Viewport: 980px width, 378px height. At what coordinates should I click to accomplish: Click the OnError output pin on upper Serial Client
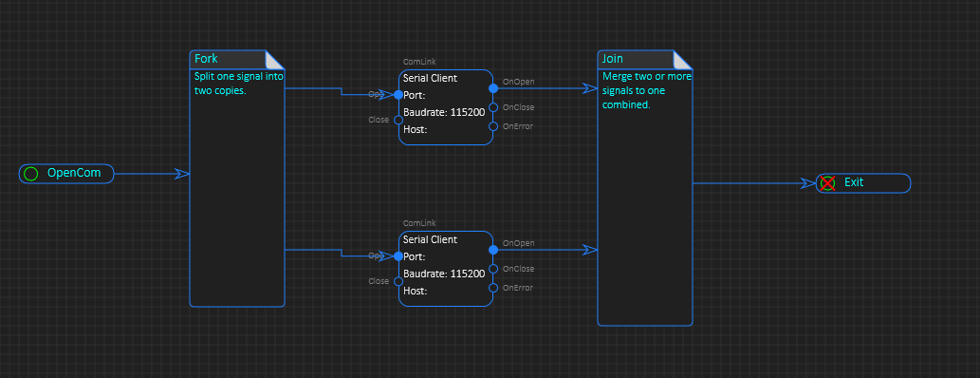pos(493,126)
